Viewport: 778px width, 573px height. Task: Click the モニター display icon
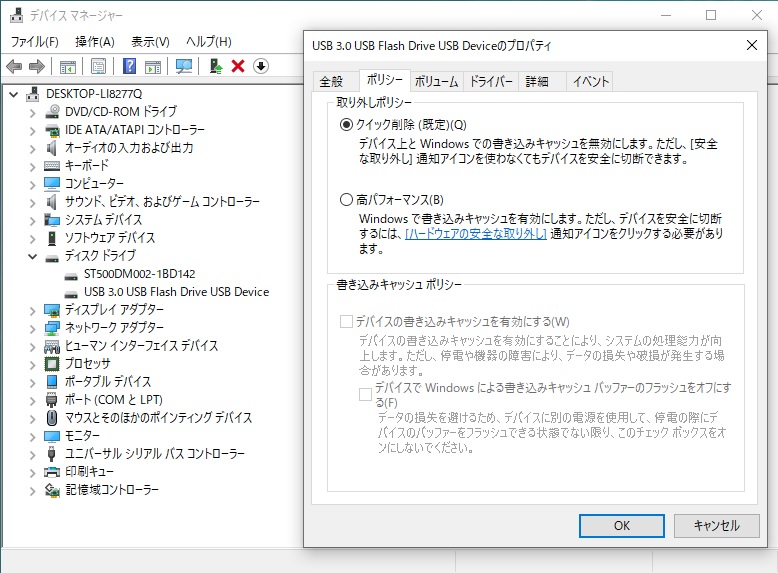pyautogui.click(x=52, y=436)
